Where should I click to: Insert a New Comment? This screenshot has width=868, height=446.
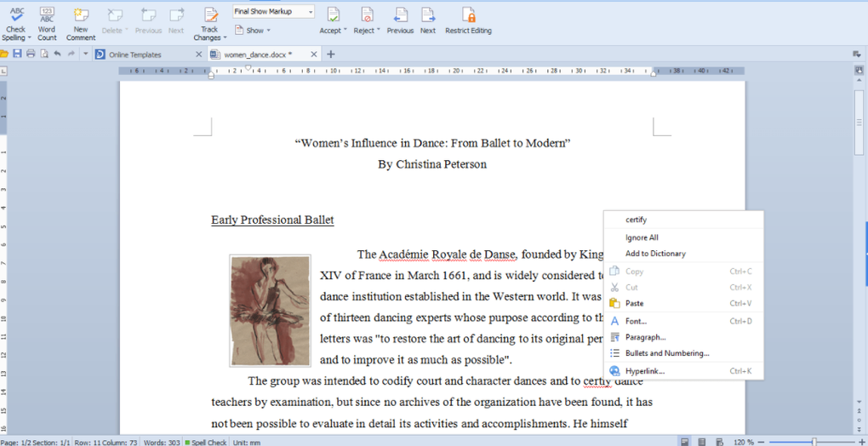(x=81, y=24)
